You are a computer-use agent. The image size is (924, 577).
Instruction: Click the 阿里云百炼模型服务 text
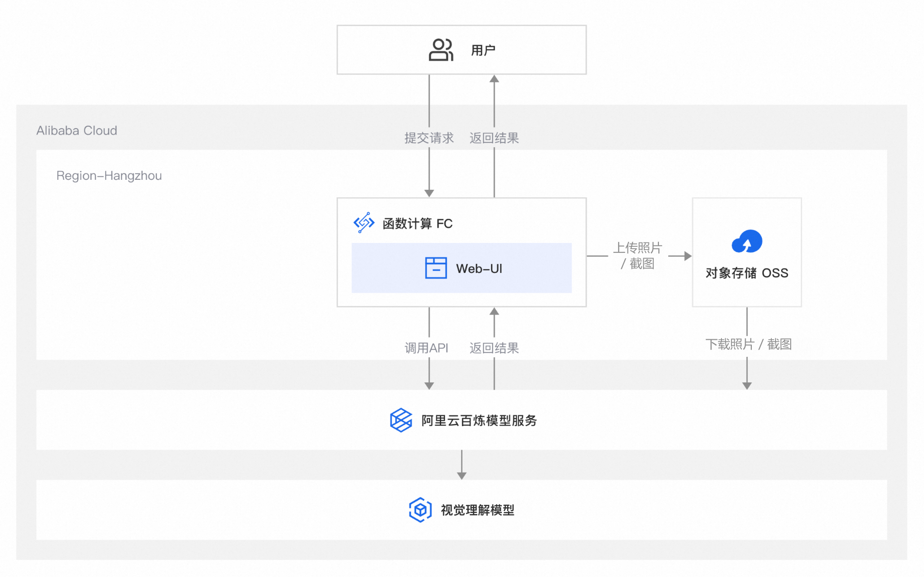click(479, 420)
